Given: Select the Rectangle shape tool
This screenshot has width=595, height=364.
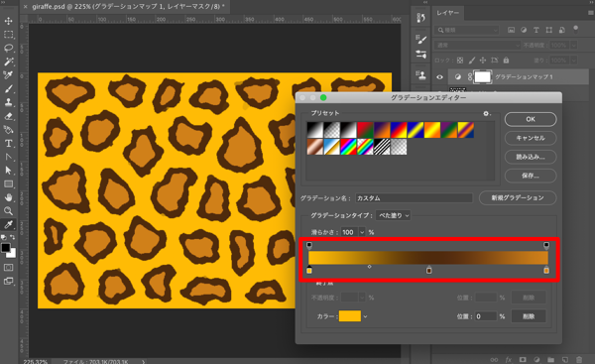Looking at the screenshot, I should [x=8, y=184].
